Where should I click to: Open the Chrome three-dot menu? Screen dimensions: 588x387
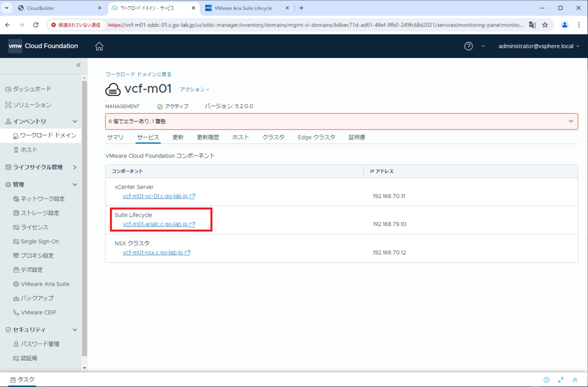(579, 25)
